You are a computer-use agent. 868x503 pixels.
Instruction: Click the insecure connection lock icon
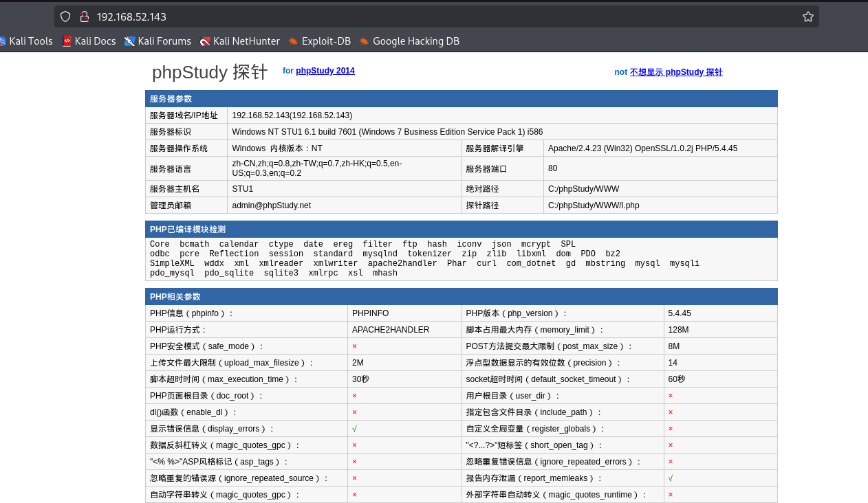85,16
